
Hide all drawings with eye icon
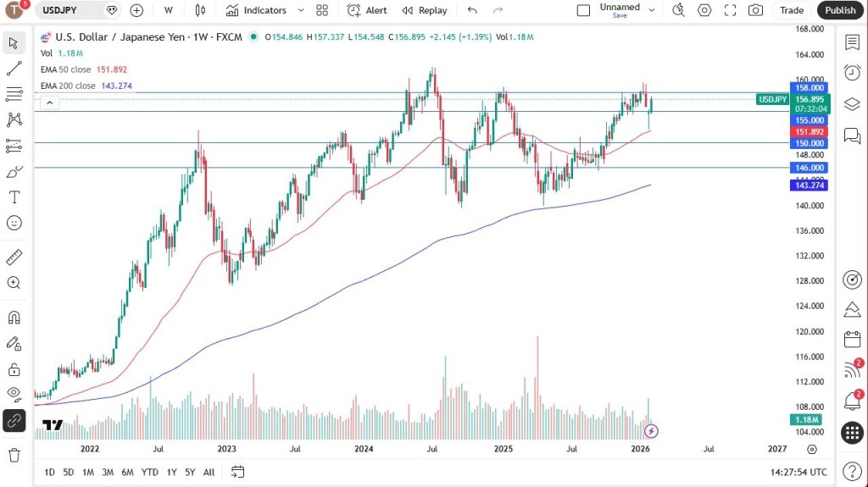coord(14,393)
